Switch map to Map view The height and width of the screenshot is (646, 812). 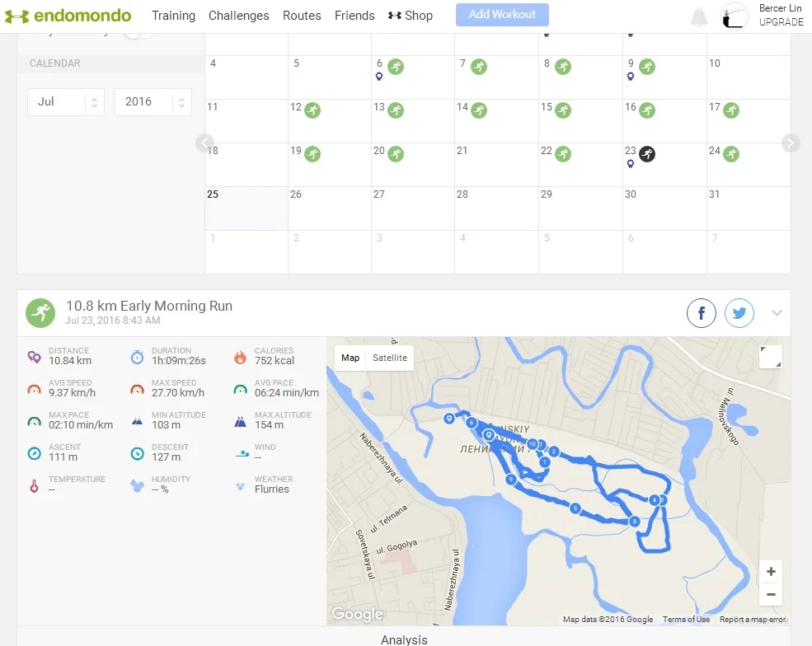click(x=350, y=358)
